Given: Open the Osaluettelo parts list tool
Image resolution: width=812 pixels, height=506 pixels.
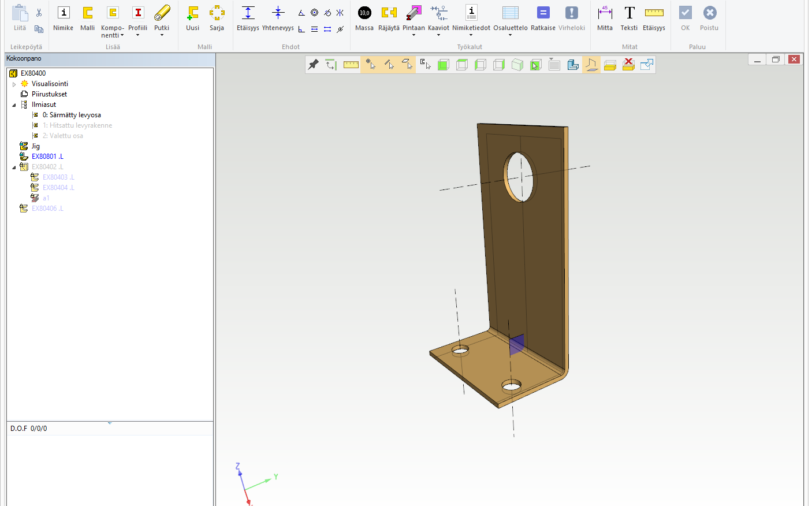Looking at the screenshot, I should [510, 13].
